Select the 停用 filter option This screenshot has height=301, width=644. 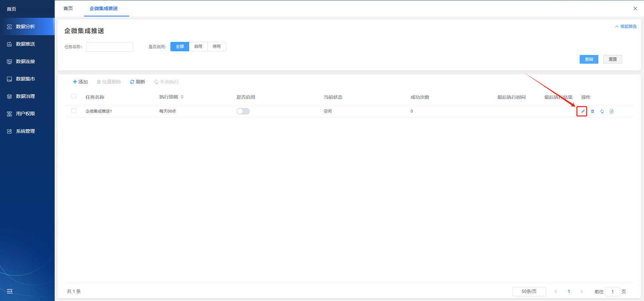click(217, 47)
